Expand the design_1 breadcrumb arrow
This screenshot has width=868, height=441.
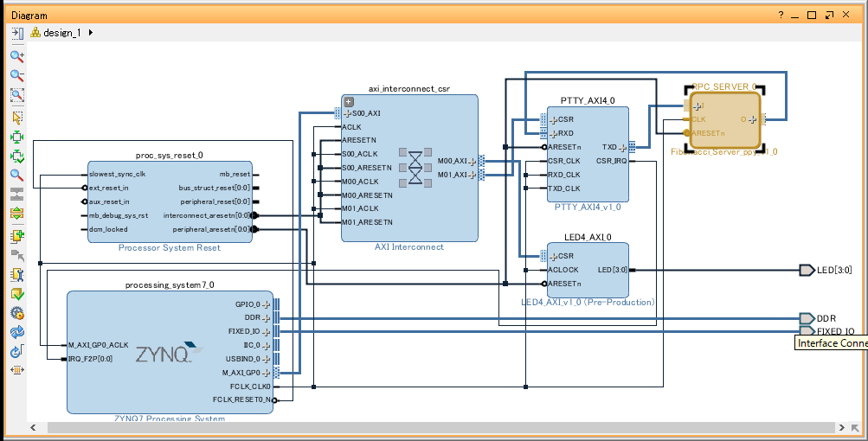[90, 33]
